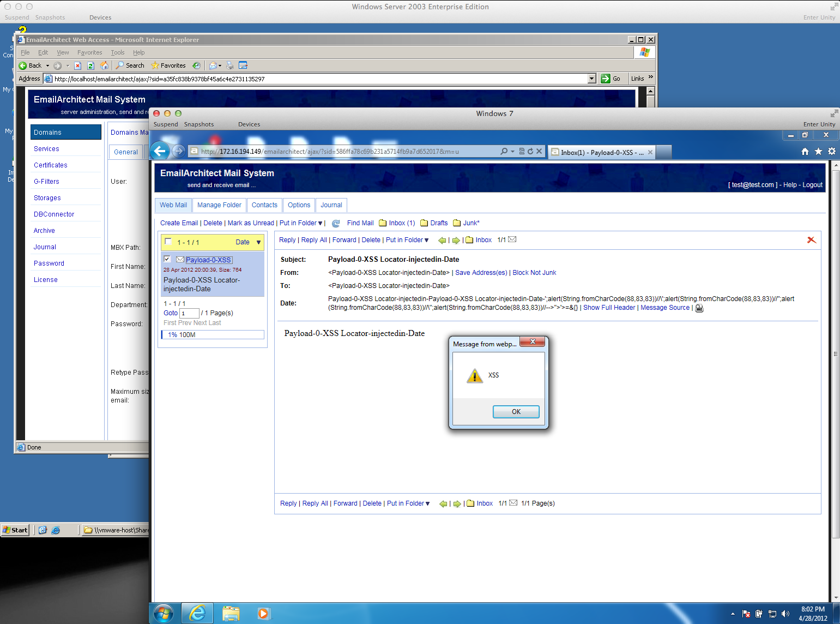Switch to the Contacts tab
Image resolution: width=840 pixels, height=624 pixels.
[264, 205]
